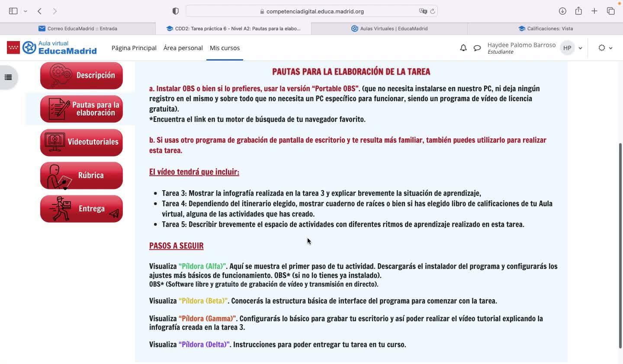Click the purple "Píldora (Delta)" text
The height and width of the screenshot is (364, 623).
click(x=204, y=345)
